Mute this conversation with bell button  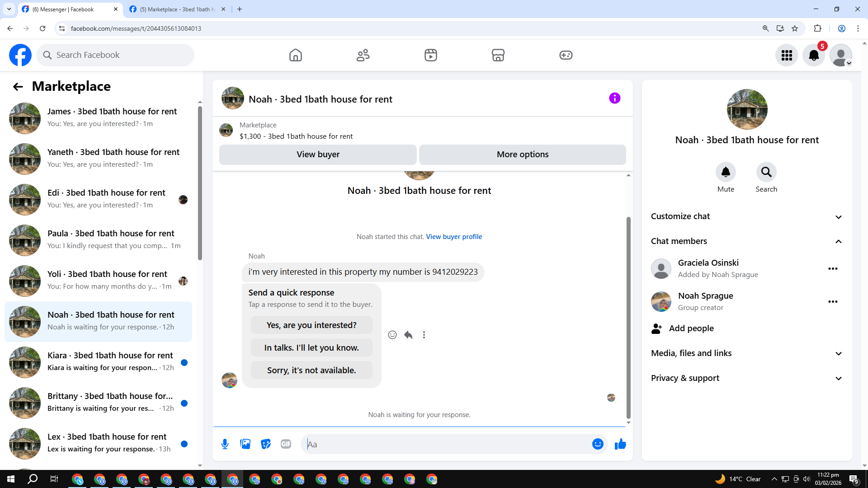pos(726,172)
